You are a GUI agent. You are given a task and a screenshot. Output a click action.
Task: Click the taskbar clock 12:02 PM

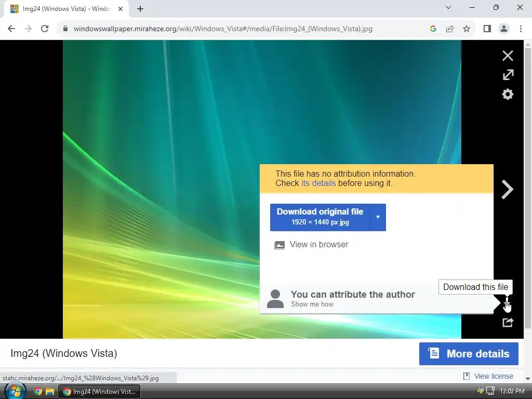pyautogui.click(x=512, y=391)
